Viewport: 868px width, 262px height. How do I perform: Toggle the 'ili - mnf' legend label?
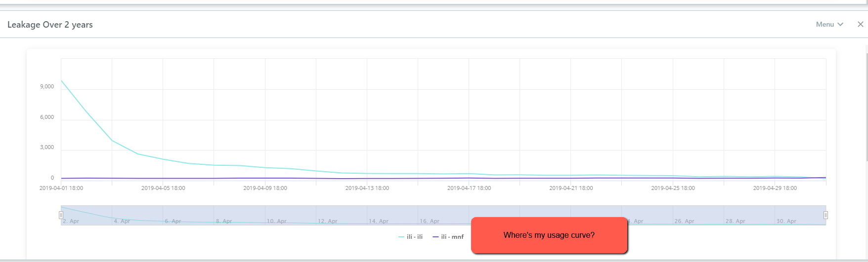click(x=452, y=237)
